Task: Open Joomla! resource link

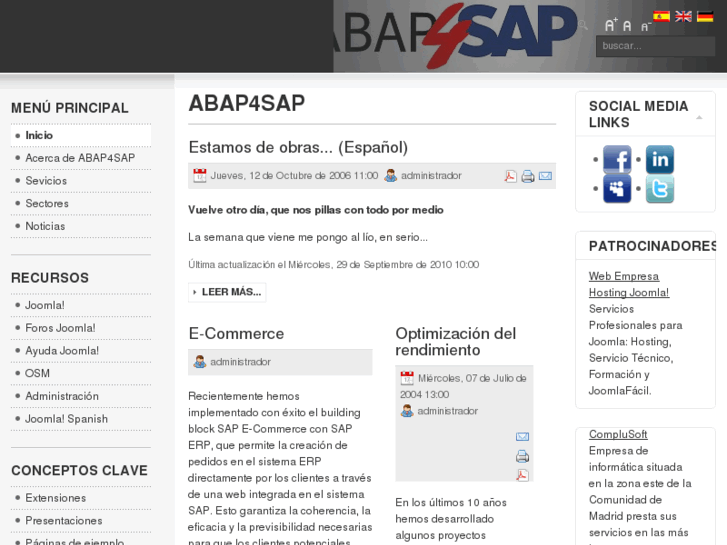Action: point(45,305)
